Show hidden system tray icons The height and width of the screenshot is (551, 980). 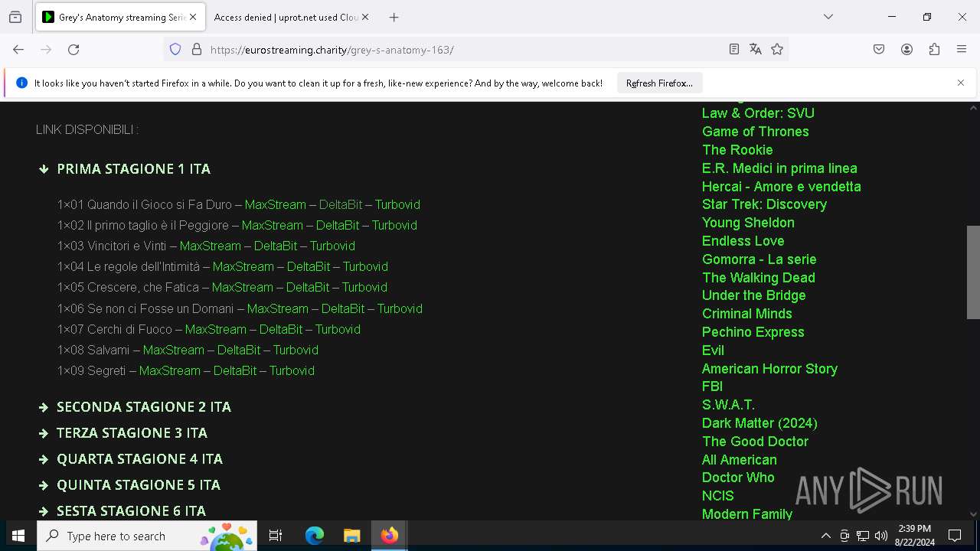point(825,536)
